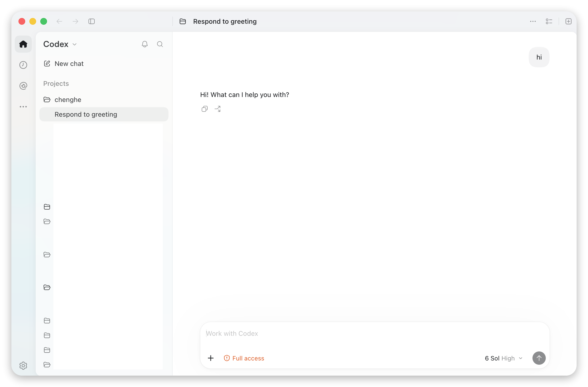
Task: Click the send arrow button
Action: coord(539,358)
